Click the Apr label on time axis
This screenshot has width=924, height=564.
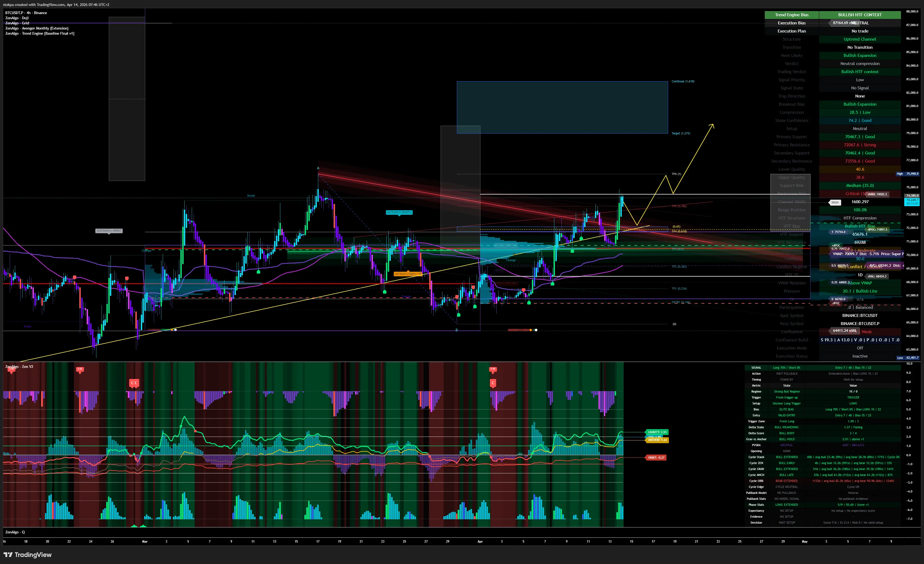point(480,542)
